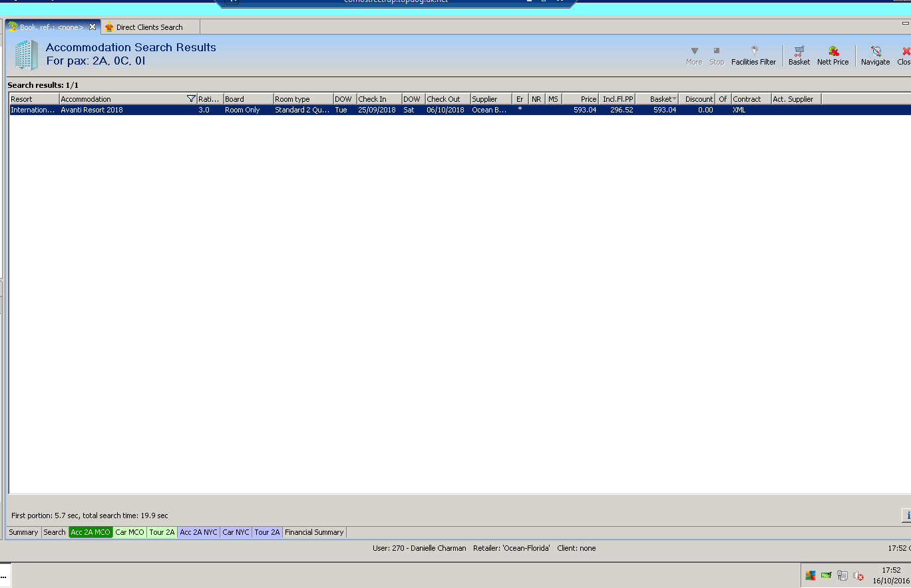Open the Basket column sort arrow

tap(674, 99)
